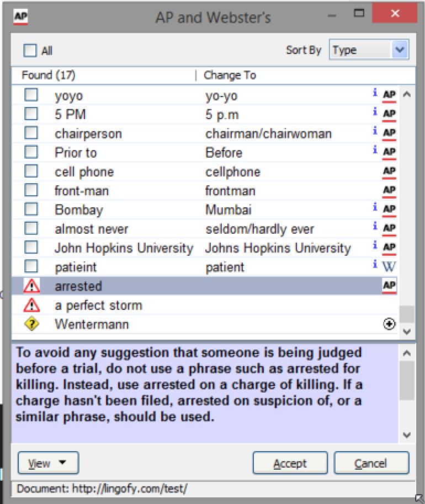Click the Accept button
The image size is (425, 504).
290,463
